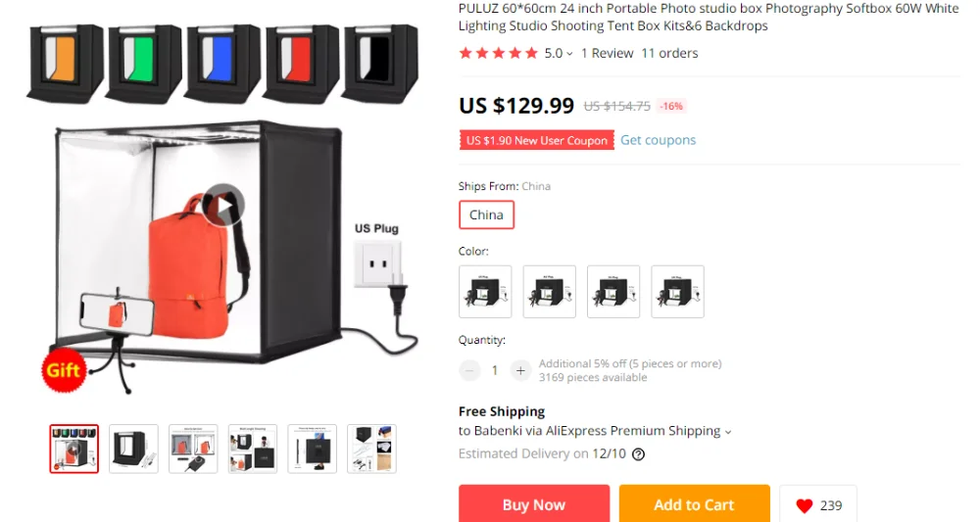Select the first color option thumbnail
This screenshot has width=980, height=522.
(485, 292)
